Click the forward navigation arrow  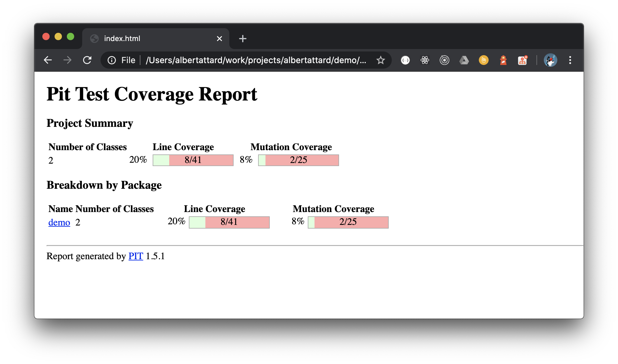(x=68, y=60)
